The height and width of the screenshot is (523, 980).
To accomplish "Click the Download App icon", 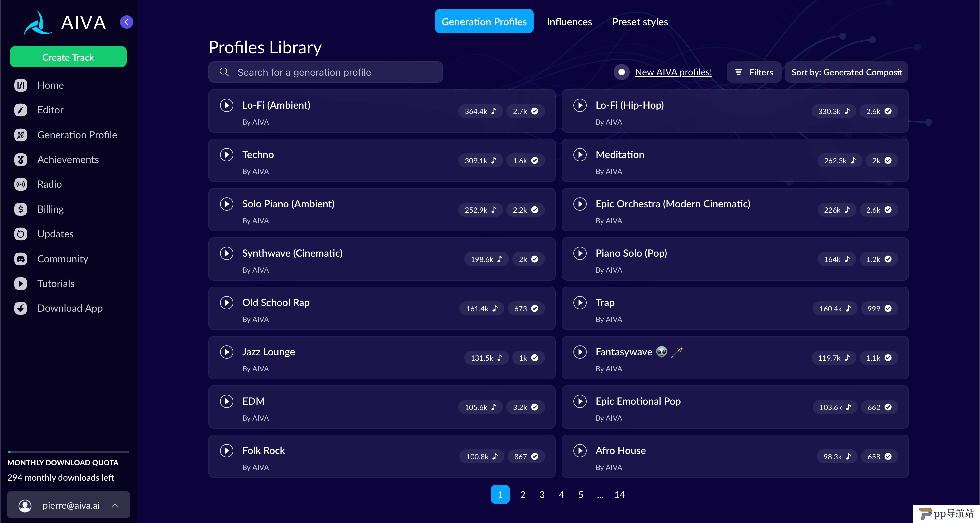I will coord(21,308).
